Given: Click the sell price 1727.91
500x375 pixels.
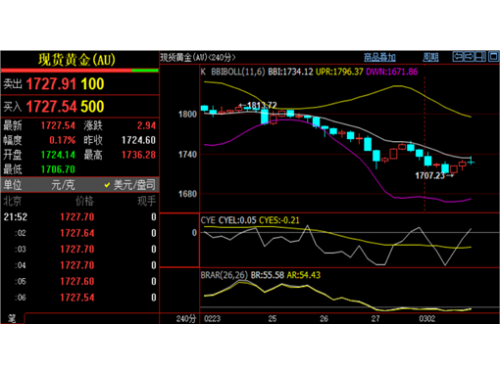Looking at the screenshot, I should [51, 84].
